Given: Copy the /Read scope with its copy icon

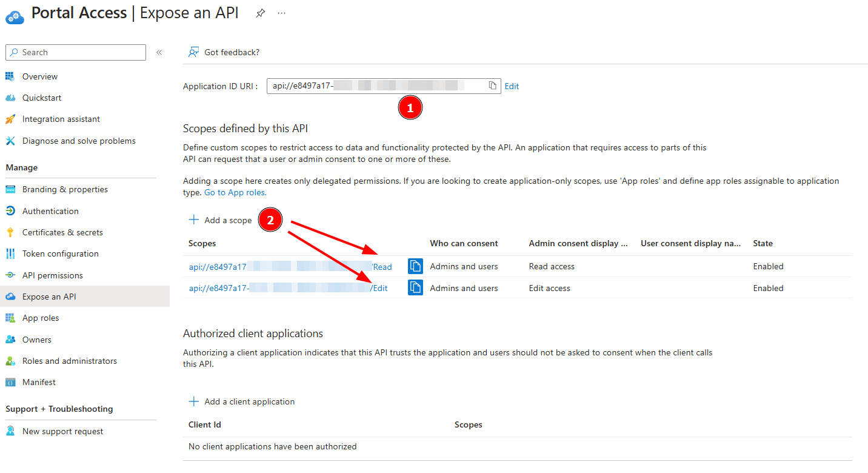Looking at the screenshot, I should (x=415, y=266).
